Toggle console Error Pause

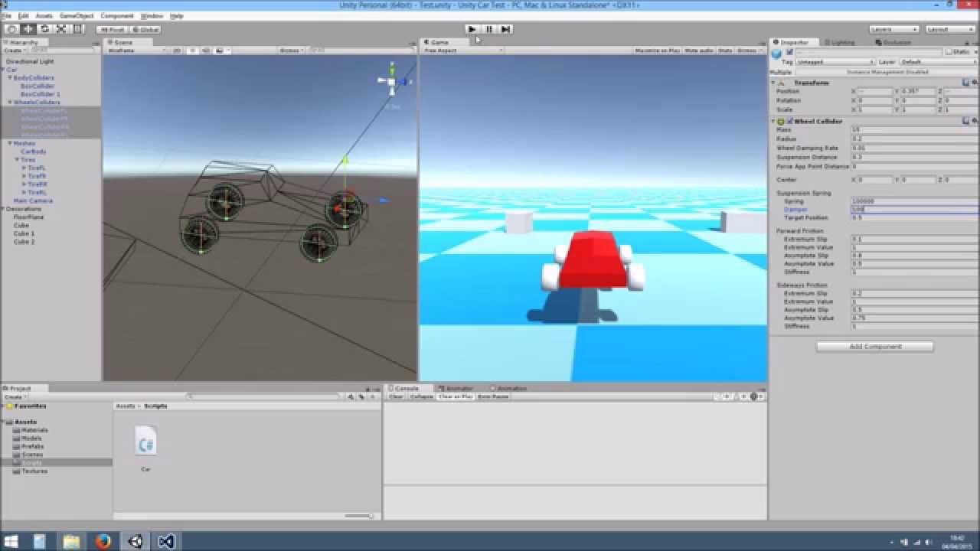[494, 396]
